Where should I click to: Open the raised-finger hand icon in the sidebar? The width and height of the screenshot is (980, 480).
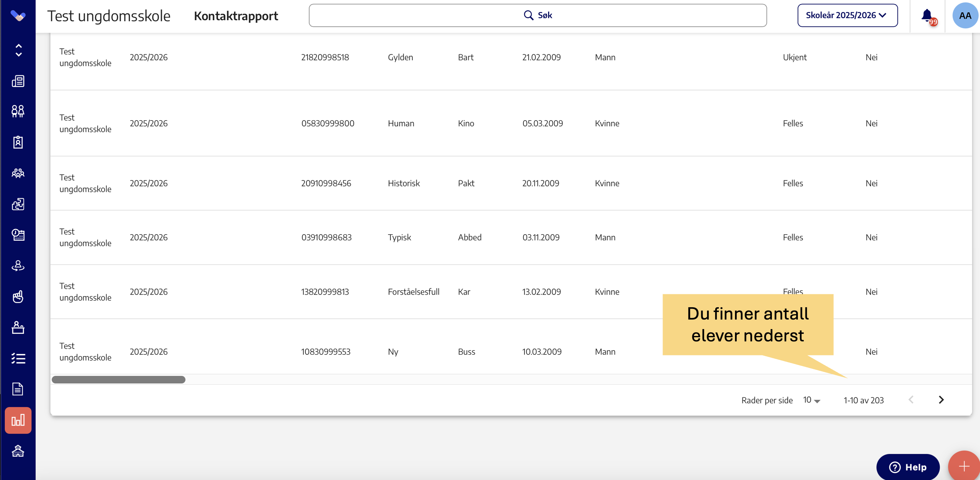coord(18,296)
